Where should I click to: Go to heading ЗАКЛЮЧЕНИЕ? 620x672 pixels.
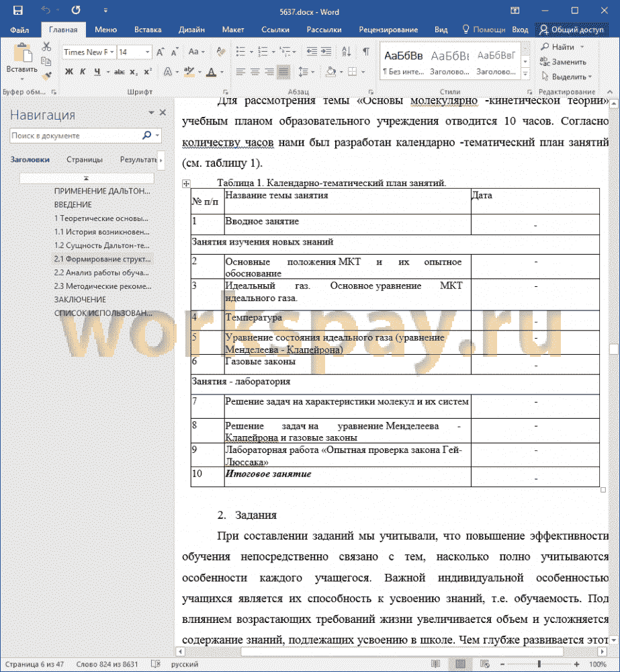tap(80, 300)
